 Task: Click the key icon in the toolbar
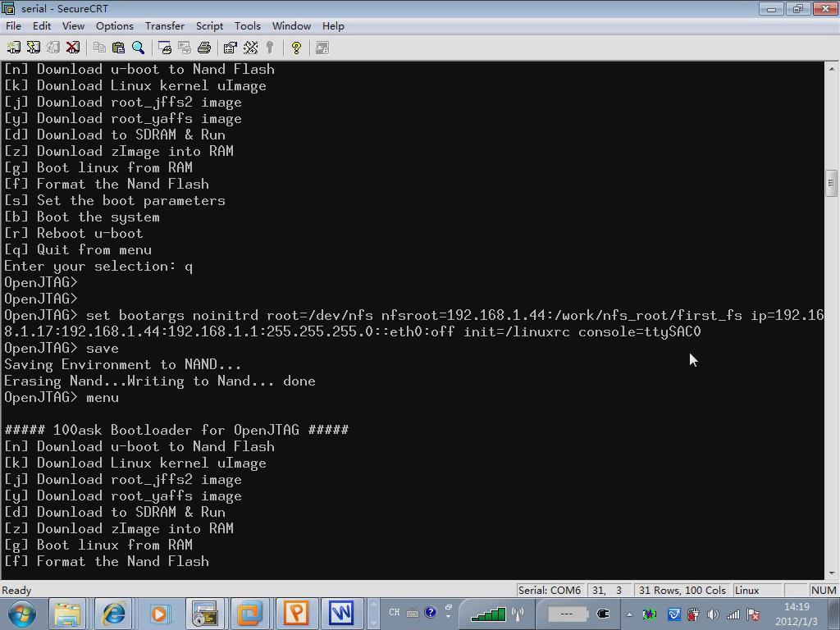point(270,48)
